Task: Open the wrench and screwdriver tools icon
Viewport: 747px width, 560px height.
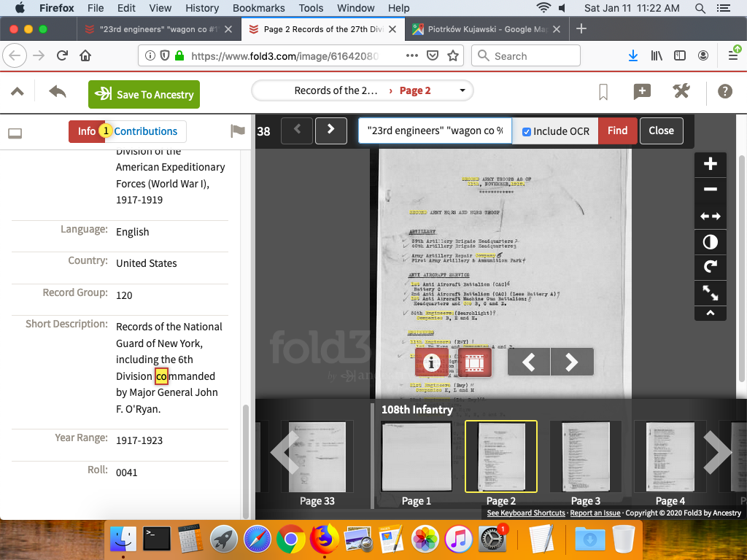Action: (681, 91)
